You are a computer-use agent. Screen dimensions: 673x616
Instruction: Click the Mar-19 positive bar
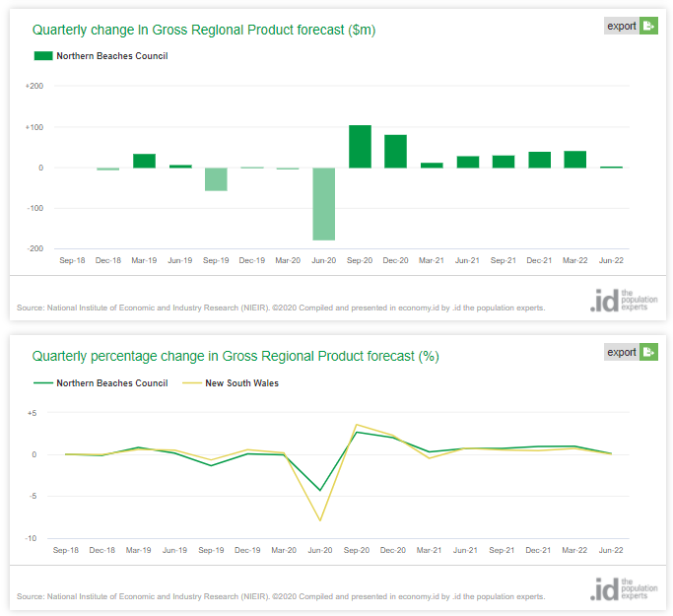[144, 161]
